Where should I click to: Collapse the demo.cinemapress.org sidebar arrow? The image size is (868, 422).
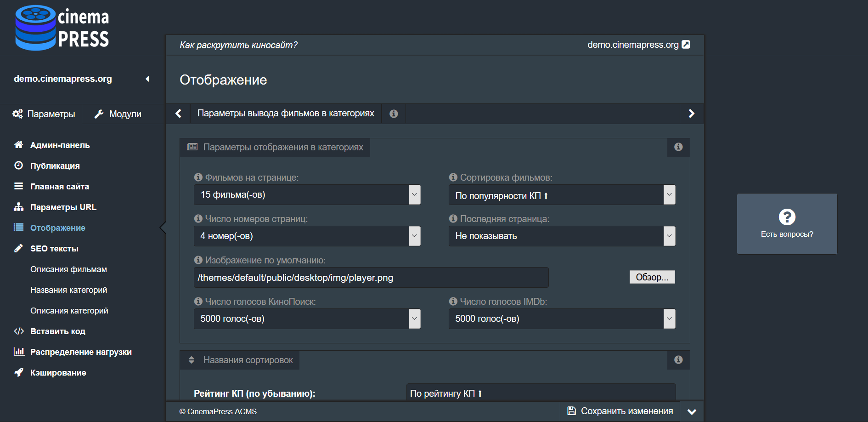pos(147,79)
